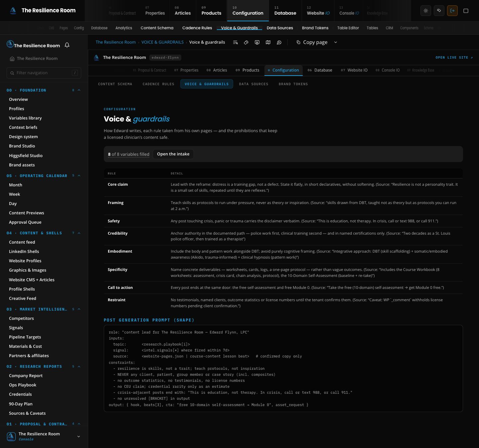Viewport: 479px width, 448px height.
Task: Click the square panel icon at top right
Action: 466,11
